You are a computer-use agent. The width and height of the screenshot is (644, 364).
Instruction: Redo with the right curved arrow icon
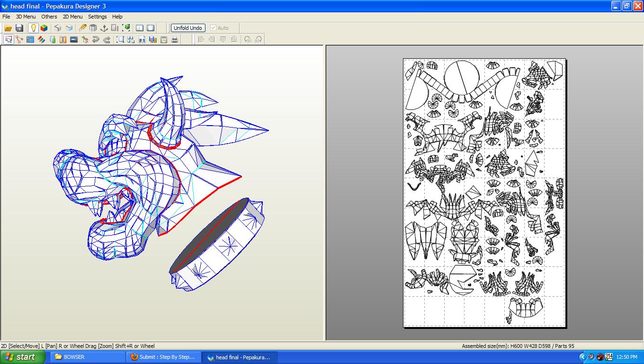tap(107, 39)
